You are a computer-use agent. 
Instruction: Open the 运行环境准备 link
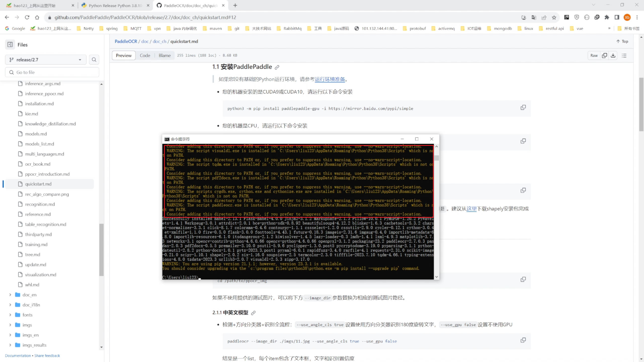click(330, 79)
